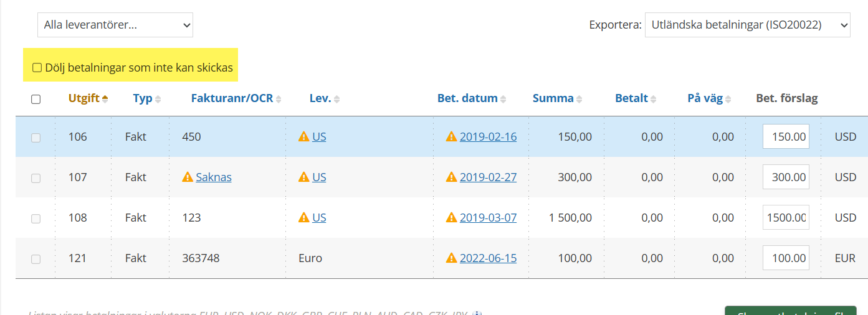Toggle the select-all checkbox in table header
Screen dimensions: 868x315
point(36,99)
